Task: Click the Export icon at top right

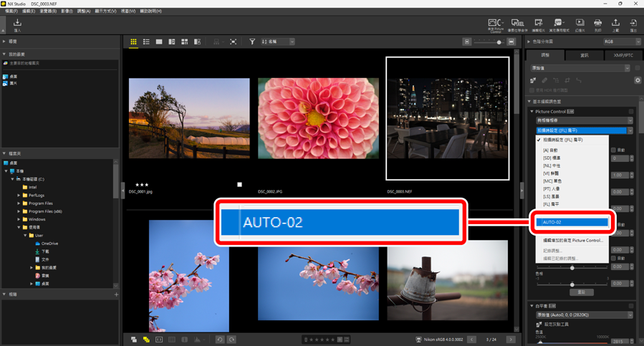Action: [x=633, y=25]
